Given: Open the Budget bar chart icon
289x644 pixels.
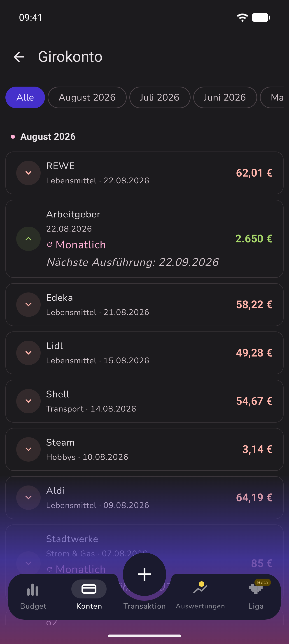Looking at the screenshot, I should [33, 589].
